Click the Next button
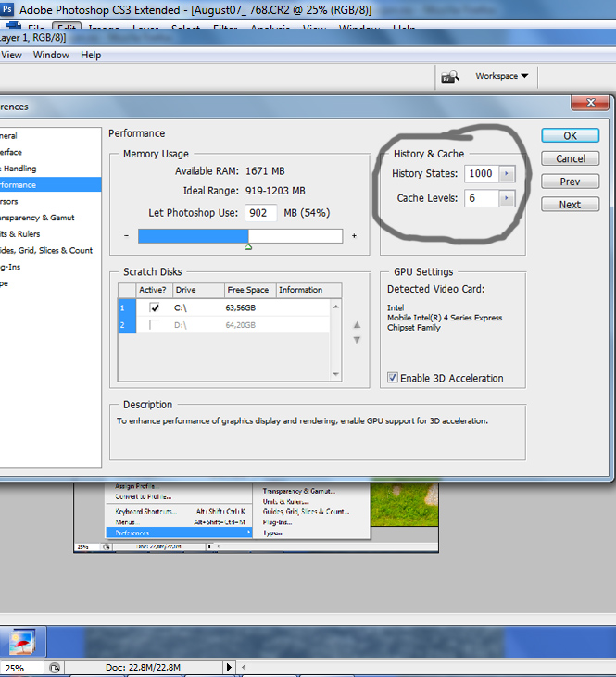 (x=571, y=205)
